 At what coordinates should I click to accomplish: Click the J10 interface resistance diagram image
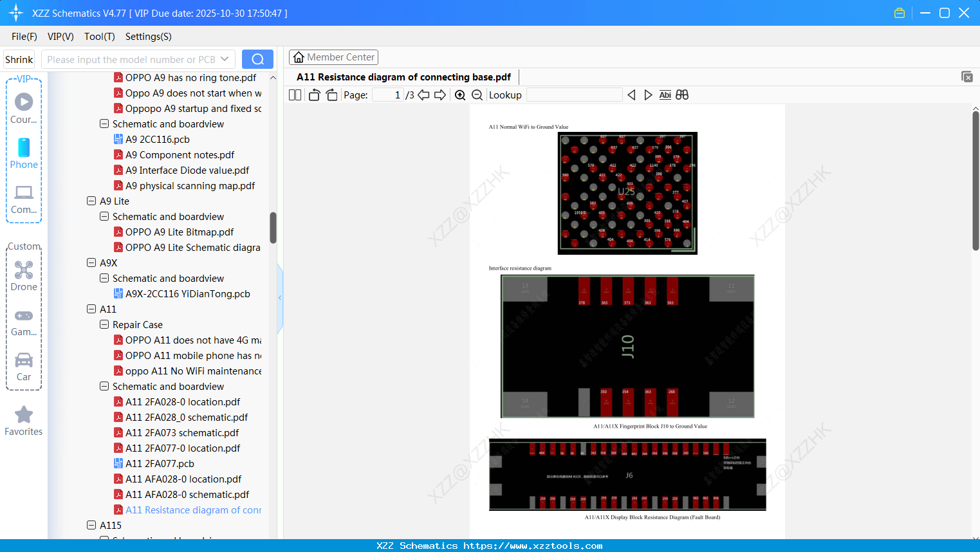[627, 346]
